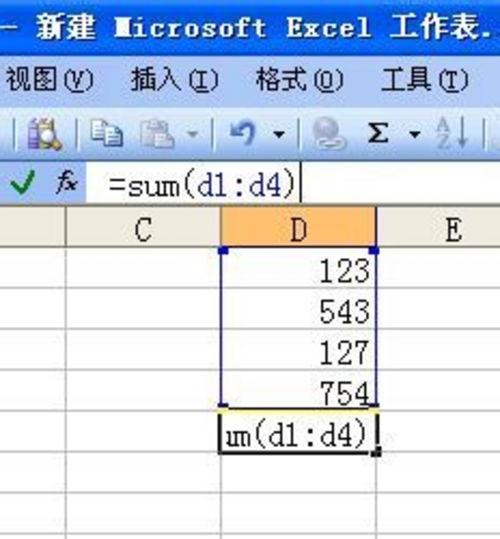Click the window title bar text Microsoft Excel
Image resolution: width=500 pixels, height=539 pixels.
(243, 28)
